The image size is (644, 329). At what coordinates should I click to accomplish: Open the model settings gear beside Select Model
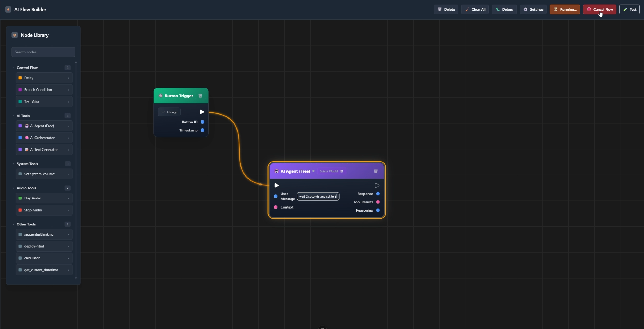tap(342, 171)
